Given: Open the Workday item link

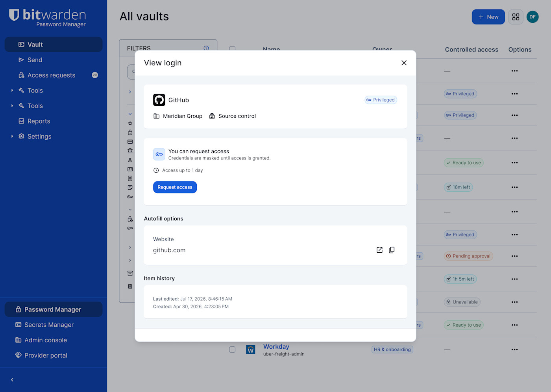Looking at the screenshot, I should click(x=276, y=346).
